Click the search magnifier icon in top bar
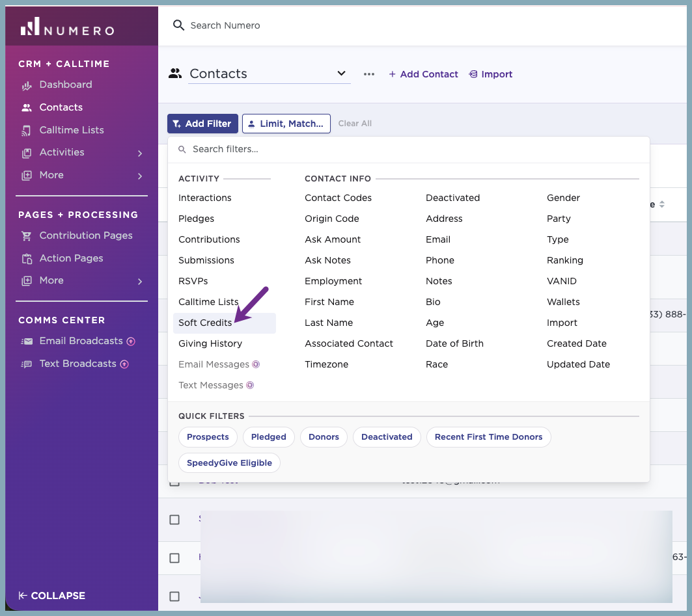The width and height of the screenshot is (692, 616). [x=178, y=25]
